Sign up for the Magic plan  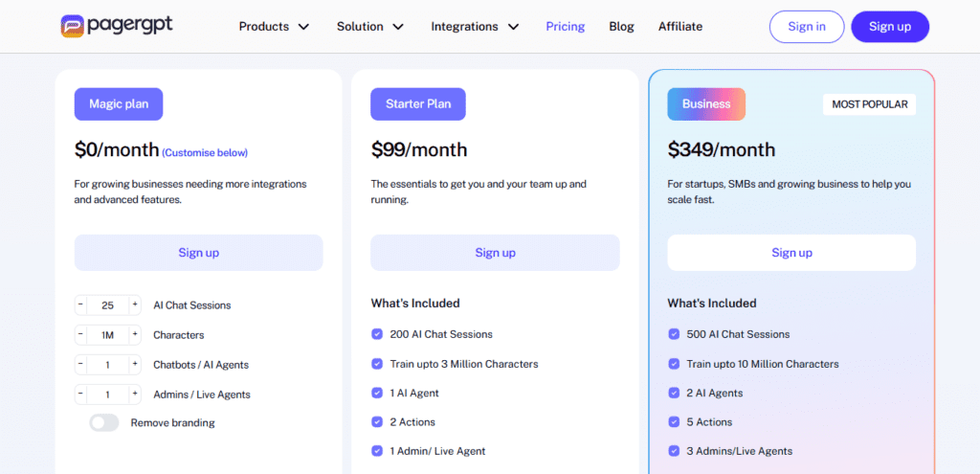click(199, 253)
